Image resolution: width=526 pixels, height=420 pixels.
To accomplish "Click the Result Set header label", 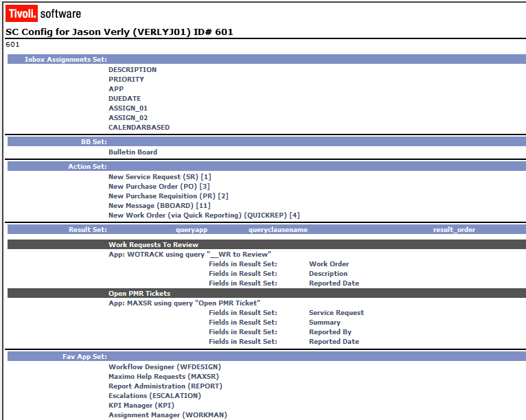I will tap(88, 230).
